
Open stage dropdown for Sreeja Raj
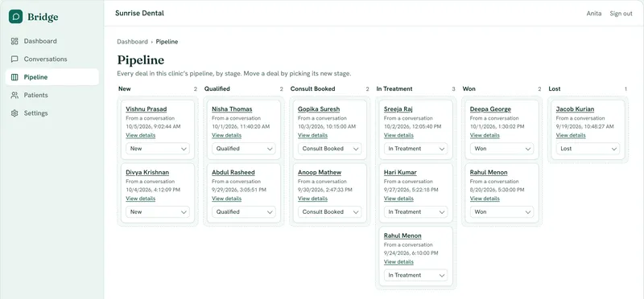pyautogui.click(x=415, y=149)
